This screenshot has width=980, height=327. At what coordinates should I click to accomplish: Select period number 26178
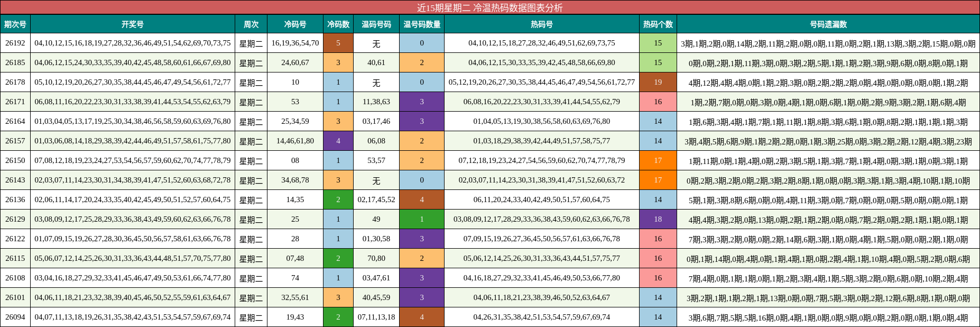(x=15, y=82)
